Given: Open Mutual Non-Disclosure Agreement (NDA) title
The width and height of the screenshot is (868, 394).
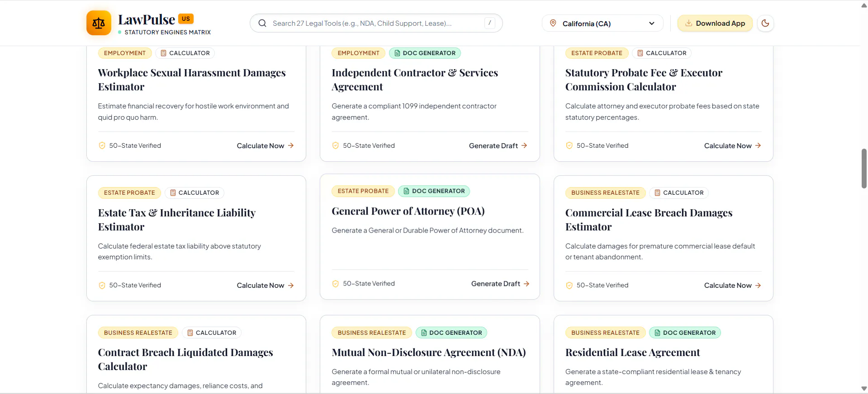Looking at the screenshot, I should pyautogui.click(x=429, y=352).
